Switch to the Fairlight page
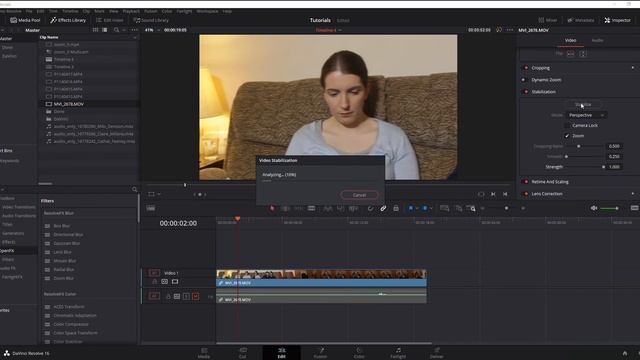The width and height of the screenshot is (640, 360). pyautogui.click(x=398, y=353)
